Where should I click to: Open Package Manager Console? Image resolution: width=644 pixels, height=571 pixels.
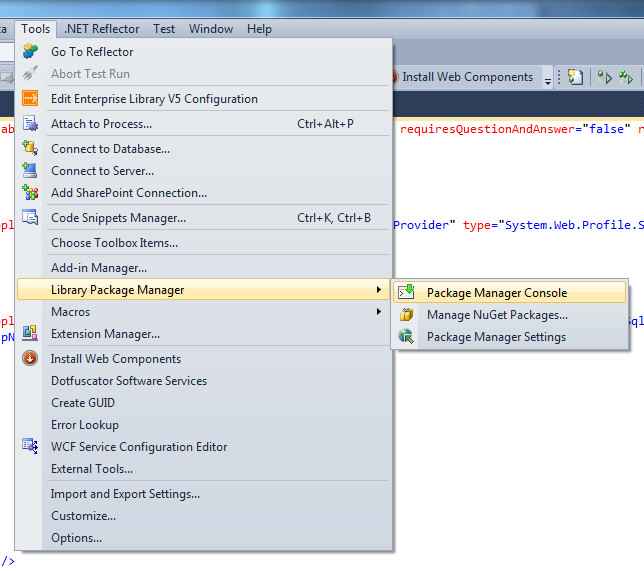point(509,292)
